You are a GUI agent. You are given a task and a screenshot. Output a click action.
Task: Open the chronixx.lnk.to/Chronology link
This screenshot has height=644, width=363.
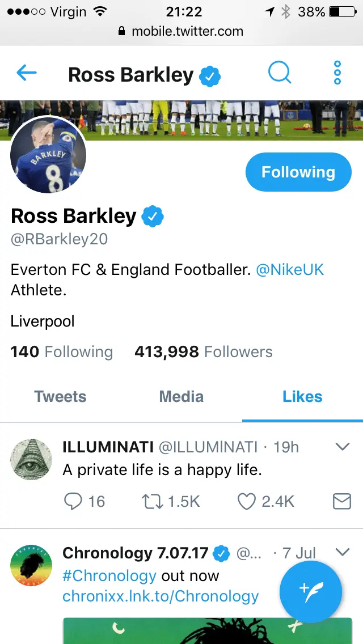(161, 596)
